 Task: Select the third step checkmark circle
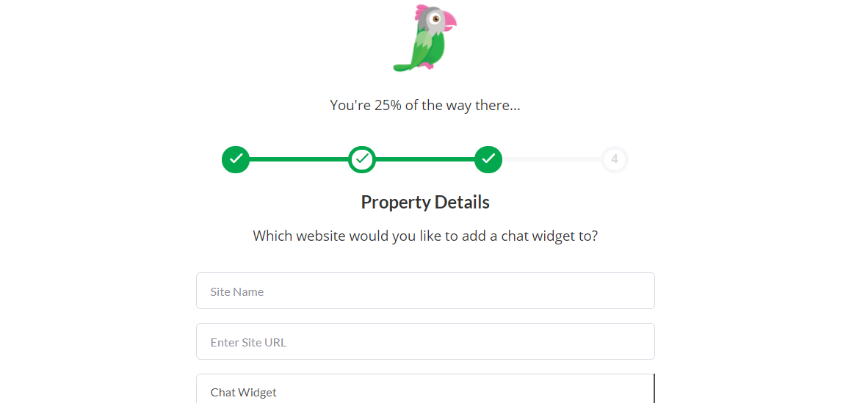tap(488, 159)
